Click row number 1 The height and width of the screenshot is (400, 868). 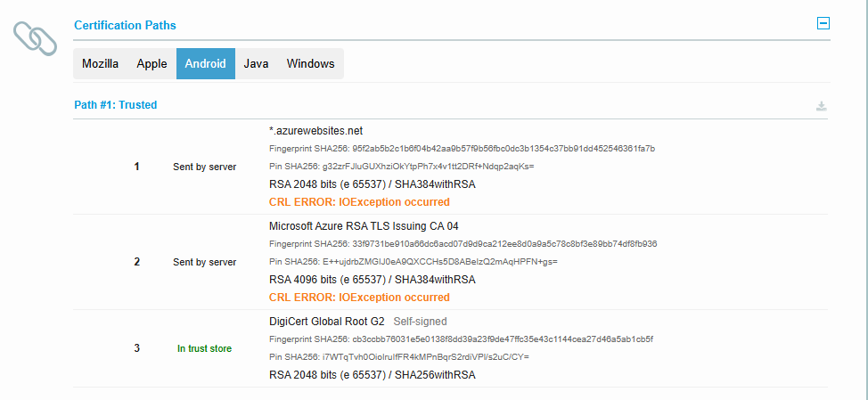pyautogui.click(x=136, y=167)
